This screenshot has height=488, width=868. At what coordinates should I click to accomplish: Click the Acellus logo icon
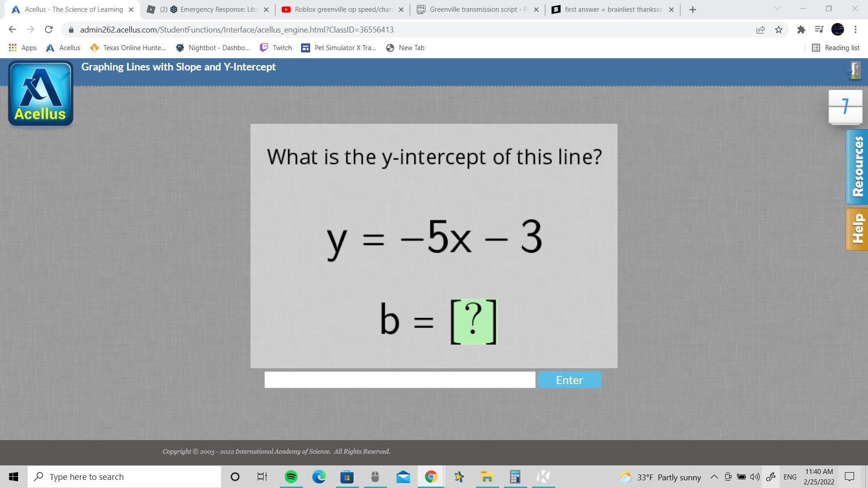click(x=41, y=94)
